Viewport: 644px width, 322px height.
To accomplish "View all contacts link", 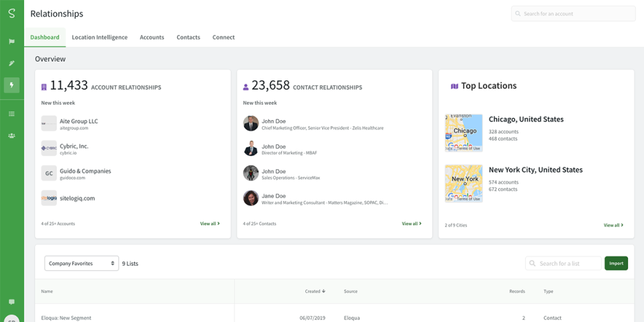I will pyautogui.click(x=411, y=224).
